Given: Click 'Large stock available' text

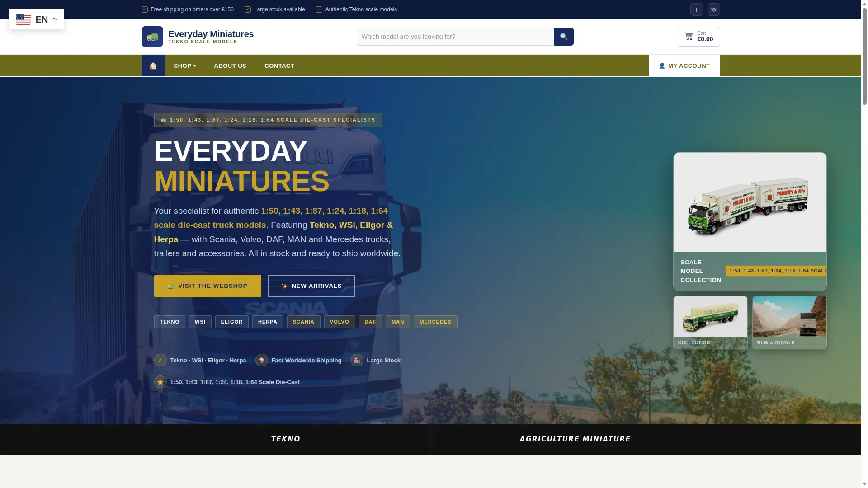Looking at the screenshot, I should [x=279, y=9].
